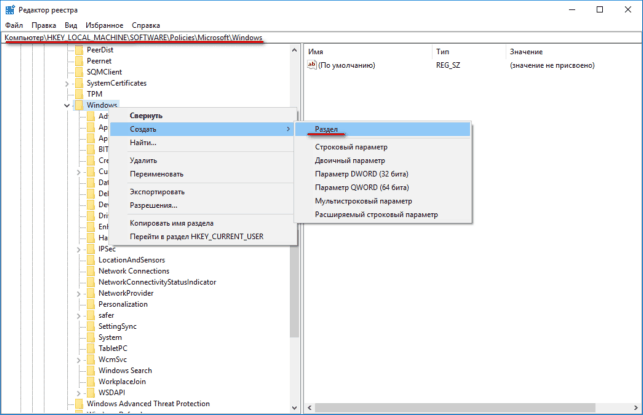Click the SQMClient folder icon
643x415 pixels.
click(79, 72)
